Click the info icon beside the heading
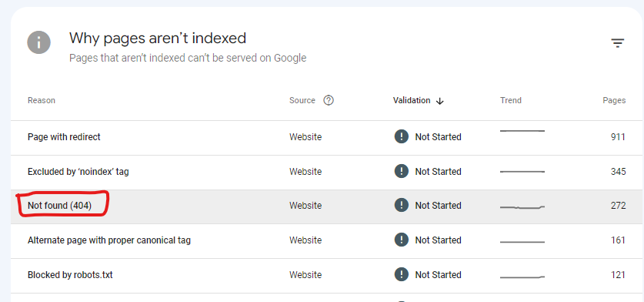 point(39,42)
